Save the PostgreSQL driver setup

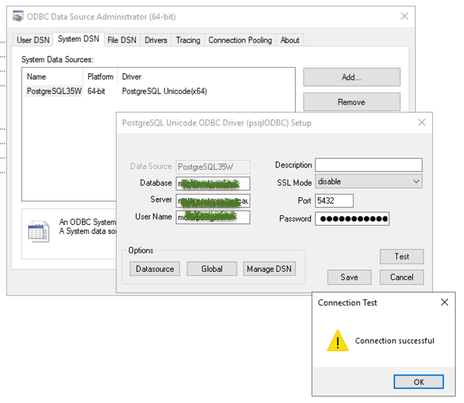[x=349, y=277]
